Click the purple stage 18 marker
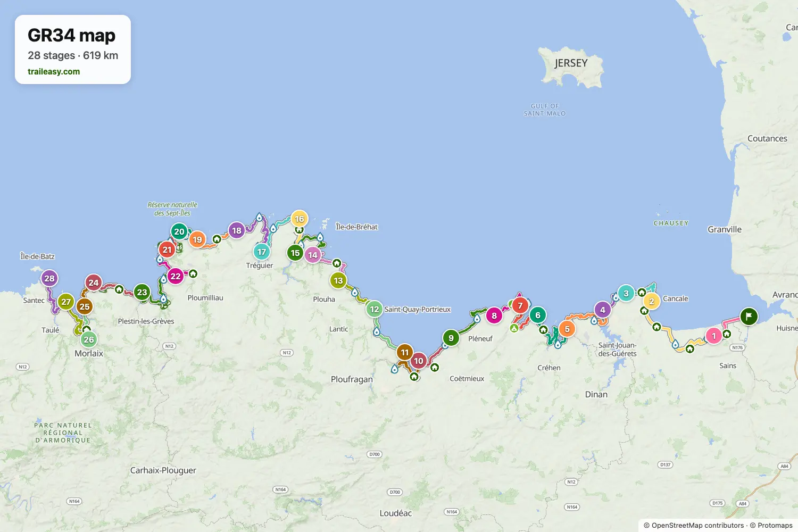This screenshot has height=532, width=798. [237, 230]
